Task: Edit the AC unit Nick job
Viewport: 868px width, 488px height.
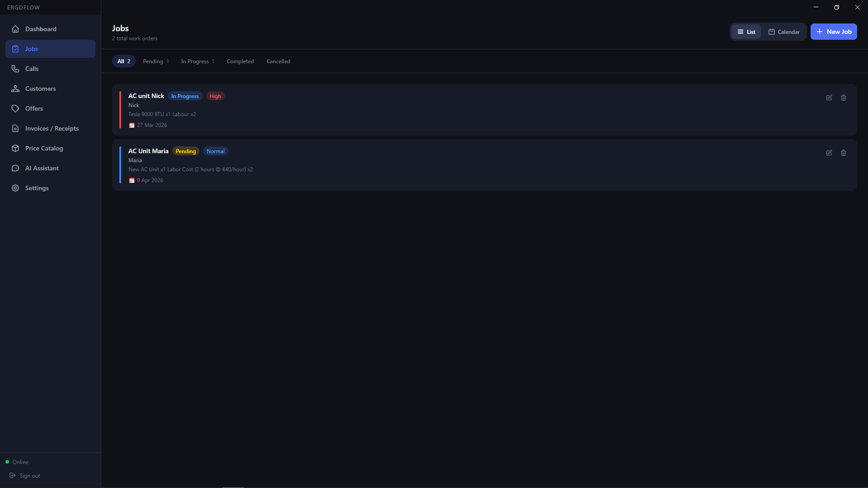Action: (x=829, y=98)
